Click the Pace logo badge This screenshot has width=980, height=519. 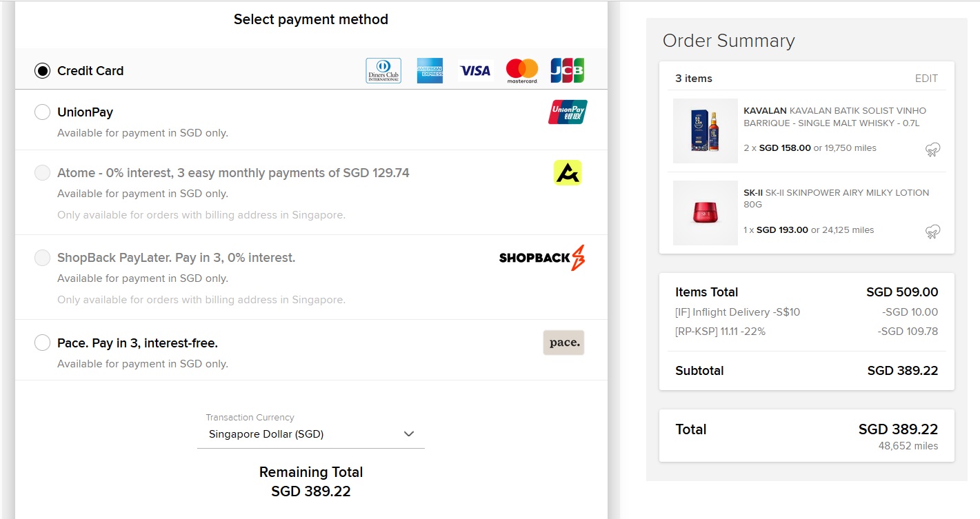[x=563, y=343]
